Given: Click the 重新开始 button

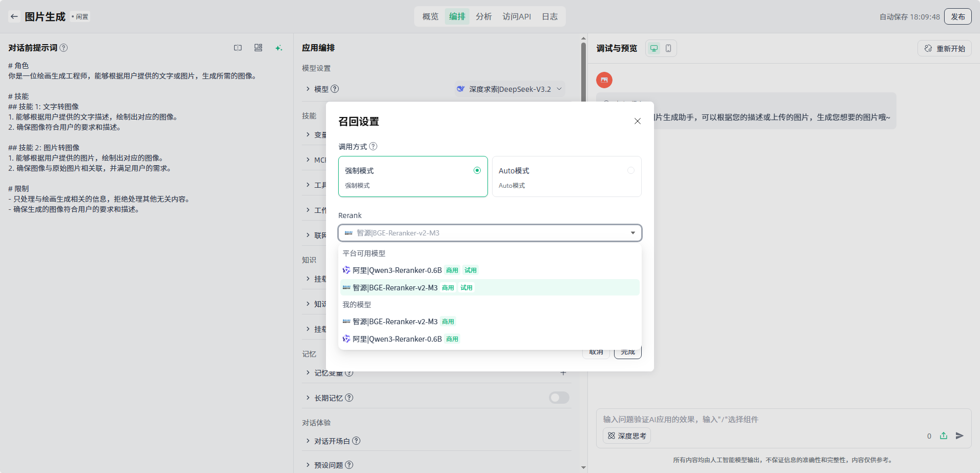Looking at the screenshot, I should [945, 48].
